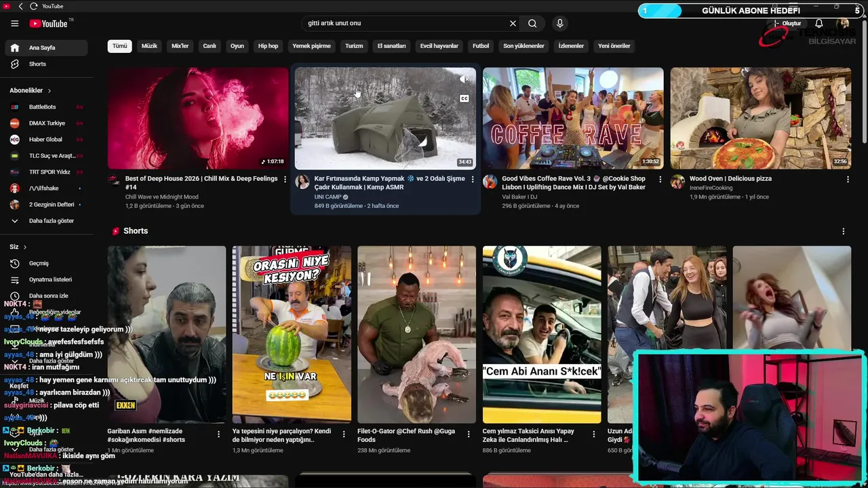The image size is (868, 488).
Task: Select the Mix'ler filter chip
Action: (180, 46)
